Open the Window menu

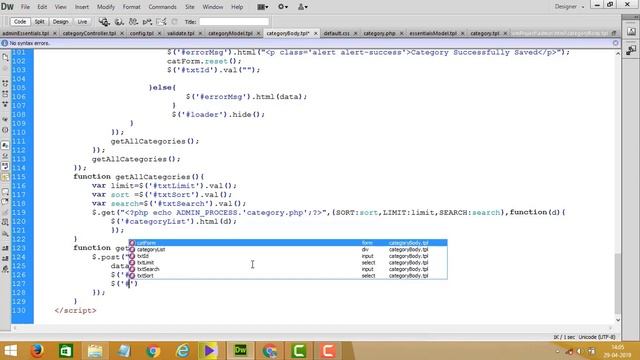pos(213,7)
